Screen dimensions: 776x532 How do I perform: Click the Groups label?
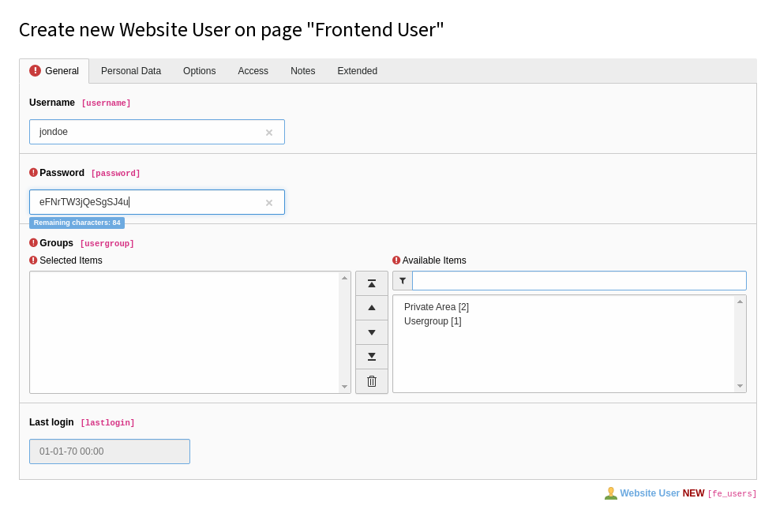(x=56, y=243)
